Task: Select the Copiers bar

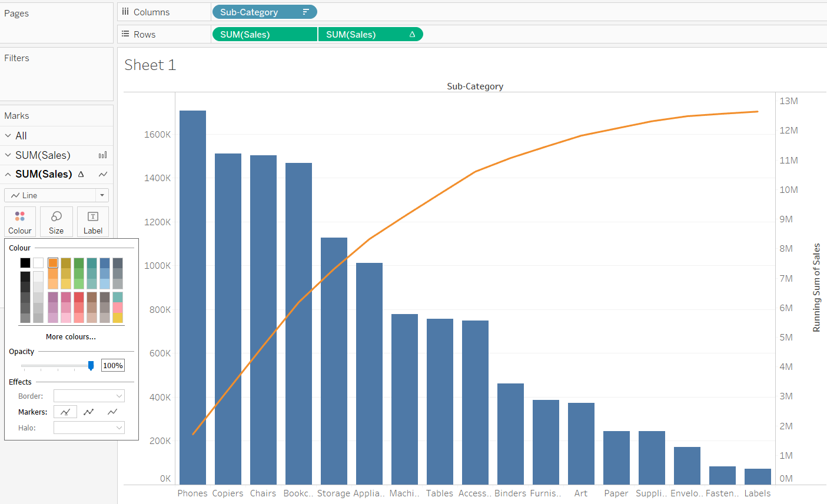Action: tap(228, 319)
